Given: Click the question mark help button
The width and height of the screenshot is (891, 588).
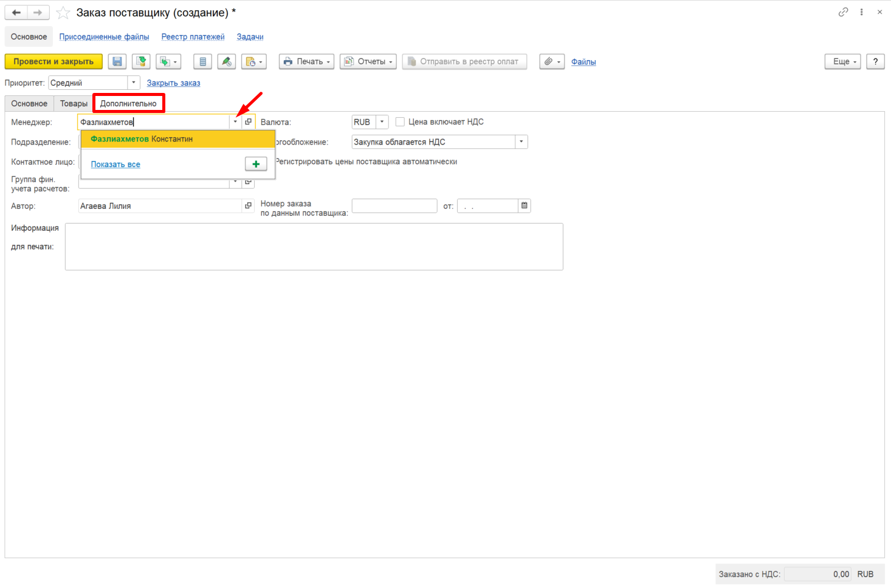Looking at the screenshot, I should pyautogui.click(x=875, y=61).
